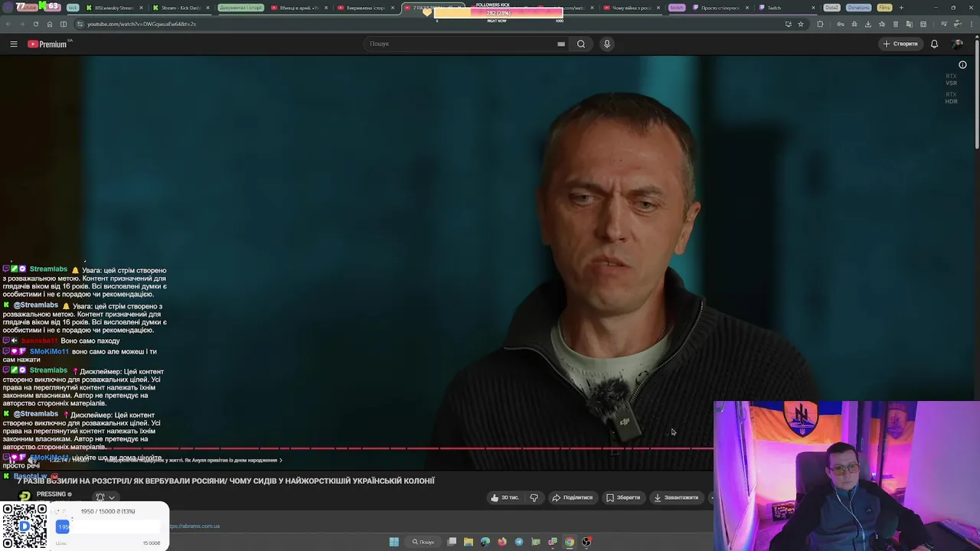This screenshot has height=551, width=980.
Task: Like the video with thumbs up
Action: pos(505,497)
